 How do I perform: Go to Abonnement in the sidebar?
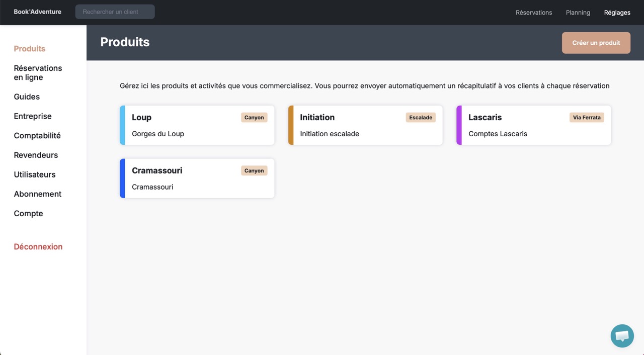[x=38, y=194]
